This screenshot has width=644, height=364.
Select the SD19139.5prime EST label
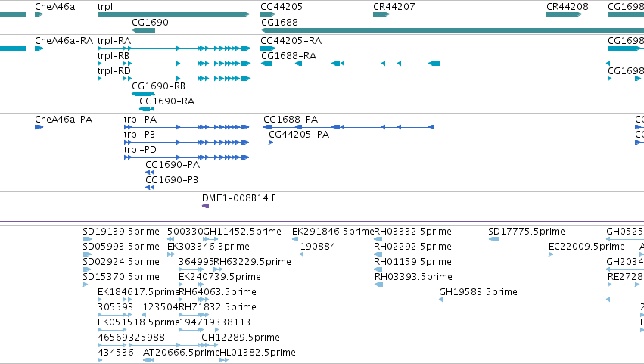pos(121,232)
